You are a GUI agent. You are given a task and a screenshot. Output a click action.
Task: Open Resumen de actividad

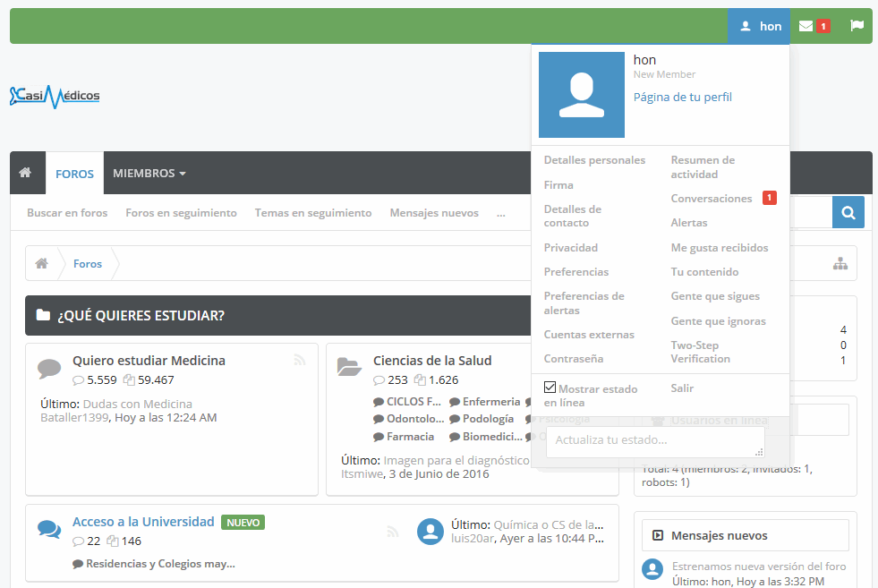703,166
